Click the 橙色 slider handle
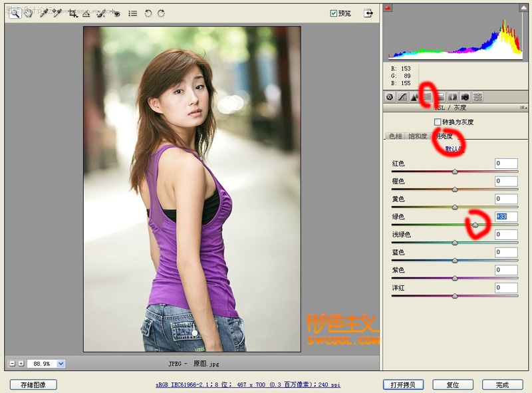This screenshot has width=532, height=393. point(455,190)
